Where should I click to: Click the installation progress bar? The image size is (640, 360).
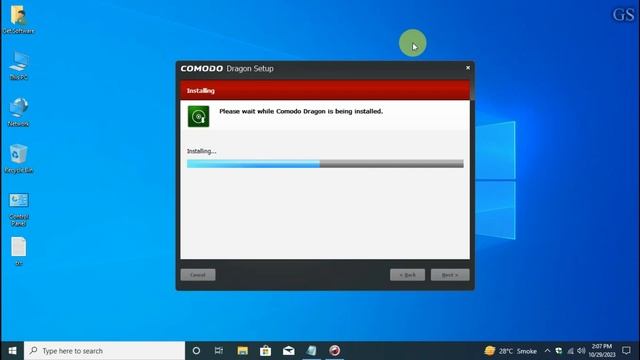tap(325, 164)
